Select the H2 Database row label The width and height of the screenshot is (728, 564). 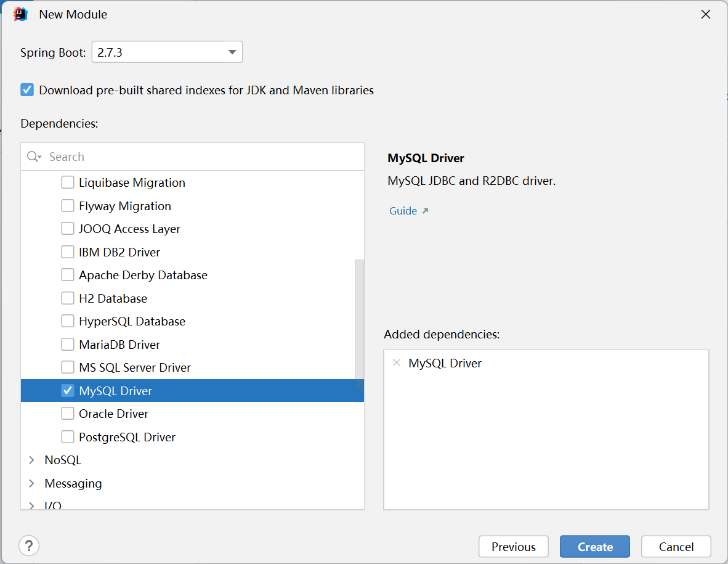point(113,298)
